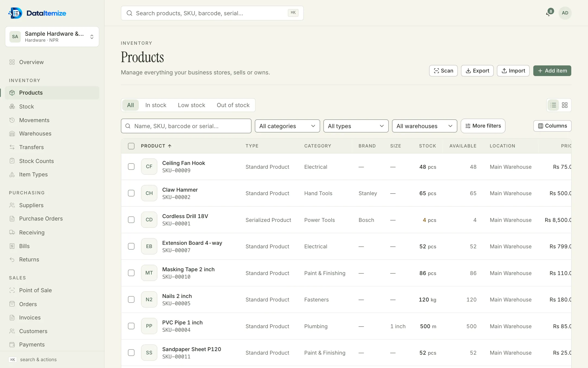Open Receiving in sidebar
This screenshot has width=588, height=368.
point(52,233)
